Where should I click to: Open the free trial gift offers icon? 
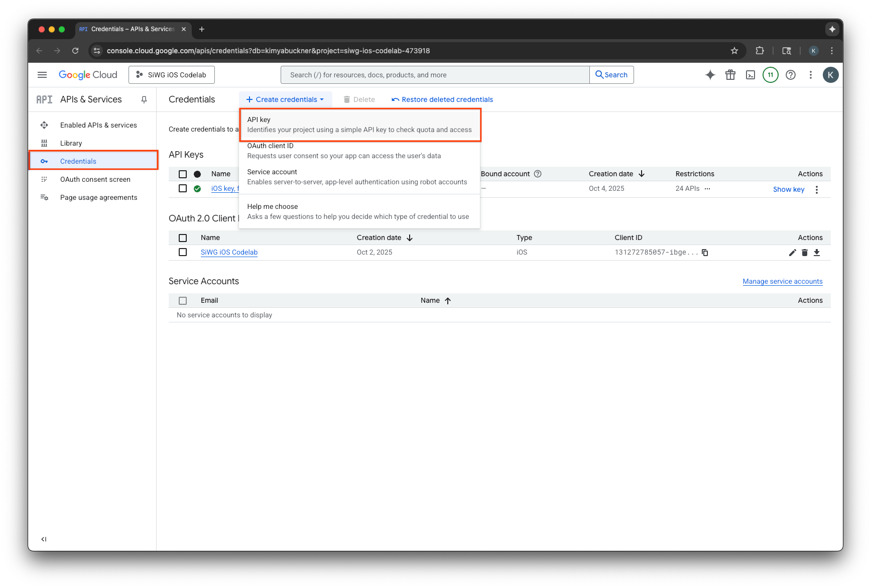(x=730, y=74)
